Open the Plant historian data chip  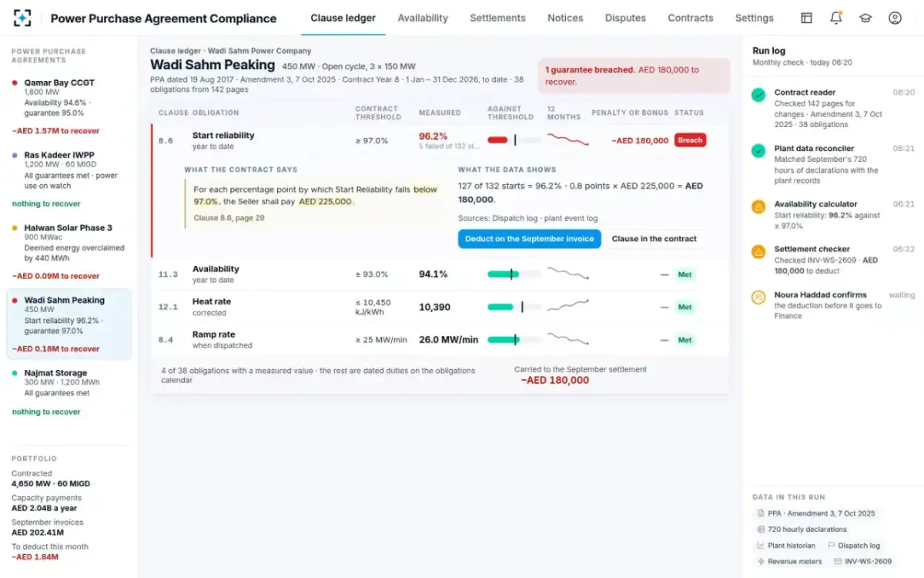pyautogui.click(x=785, y=546)
